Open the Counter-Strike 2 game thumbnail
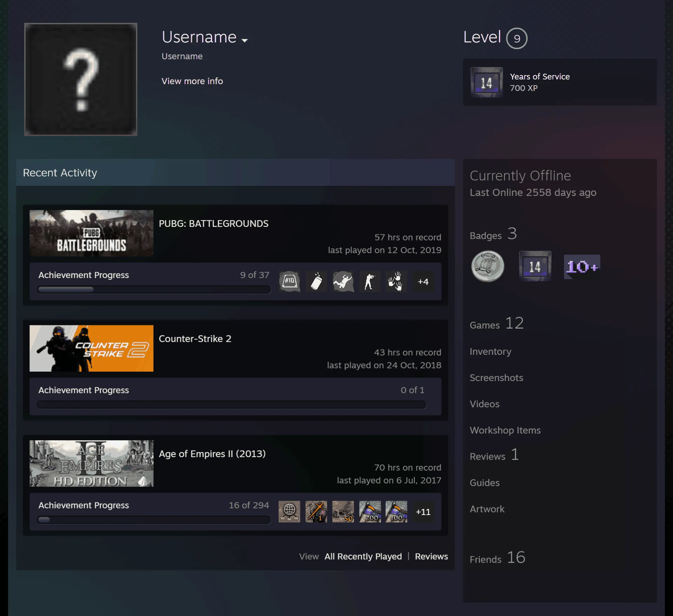The height and width of the screenshot is (616, 673). [x=91, y=348]
